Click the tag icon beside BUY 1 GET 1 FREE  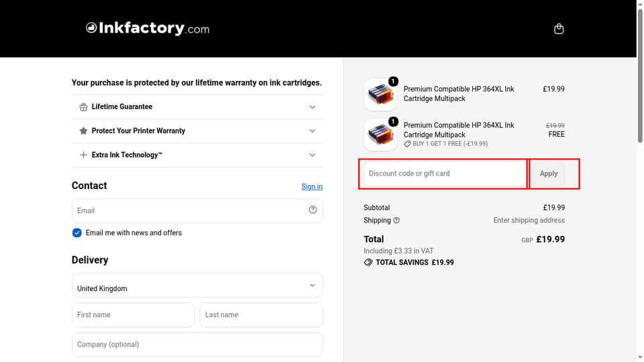(407, 144)
